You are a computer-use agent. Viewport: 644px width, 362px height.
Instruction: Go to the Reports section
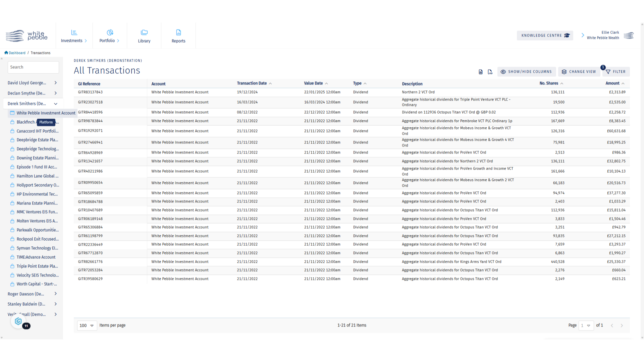pyautogui.click(x=178, y=36)
